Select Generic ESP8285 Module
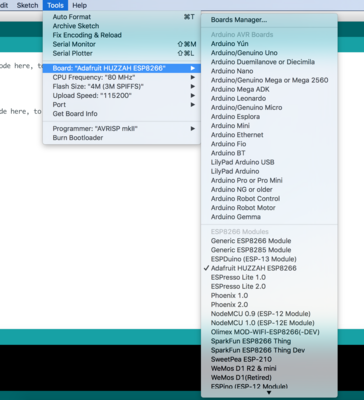Viewport: 364px width, 400px height. 269,250
